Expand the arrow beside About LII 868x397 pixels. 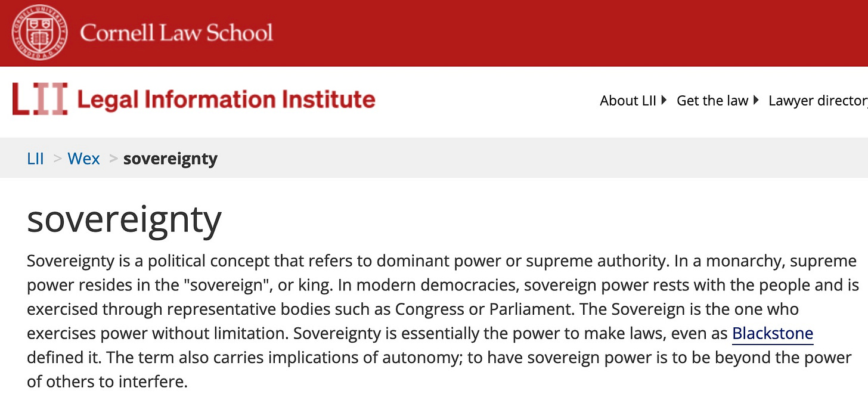point(664,100)
